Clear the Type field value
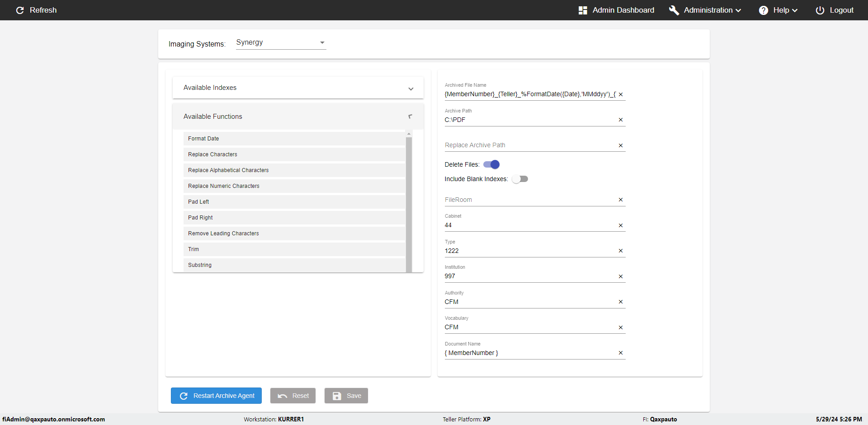868x425 pixels. click(621, 251)
